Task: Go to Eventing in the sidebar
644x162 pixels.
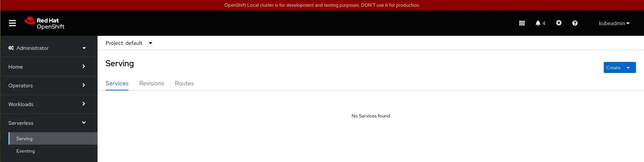Action: 25,151
